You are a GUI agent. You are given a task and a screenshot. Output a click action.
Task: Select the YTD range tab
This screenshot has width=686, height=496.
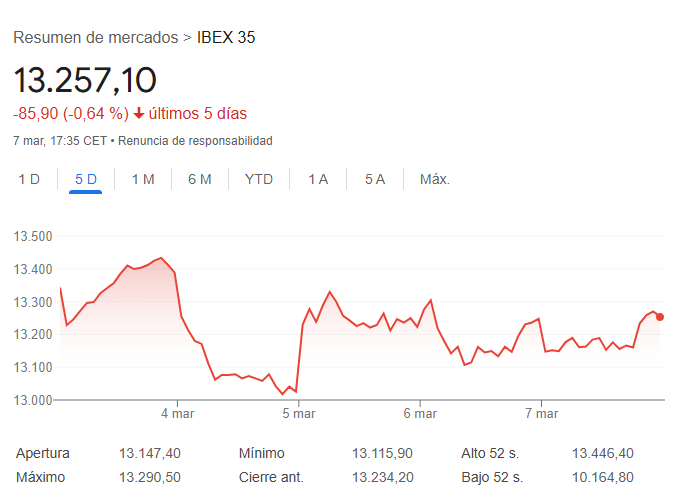tap(259, 180)
